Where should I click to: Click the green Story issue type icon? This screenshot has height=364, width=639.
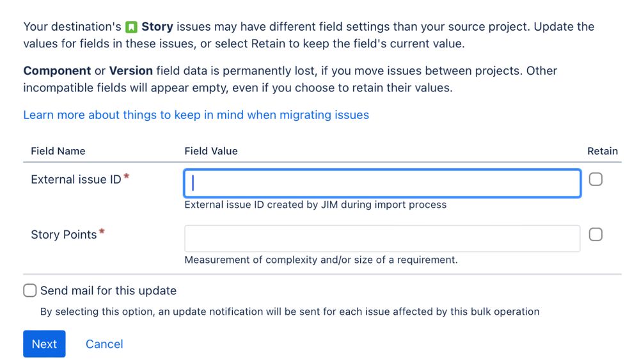click(131, 28)
